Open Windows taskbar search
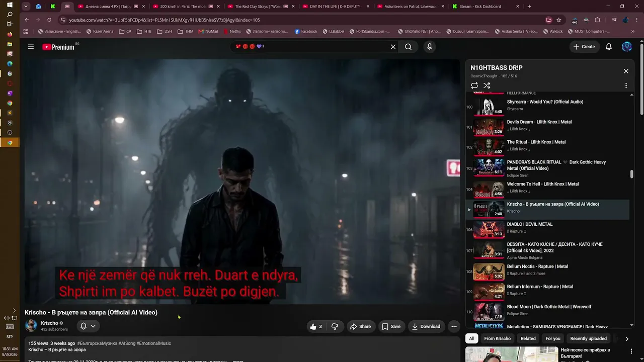This screenshot has width=644, height=362. click(x=10, y=14)
